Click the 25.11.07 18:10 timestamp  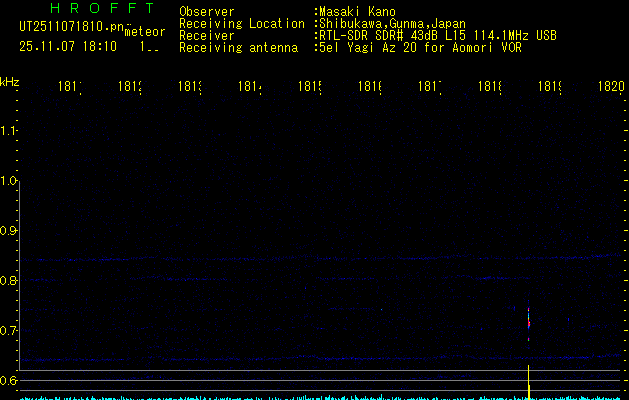tap(68, 46)
